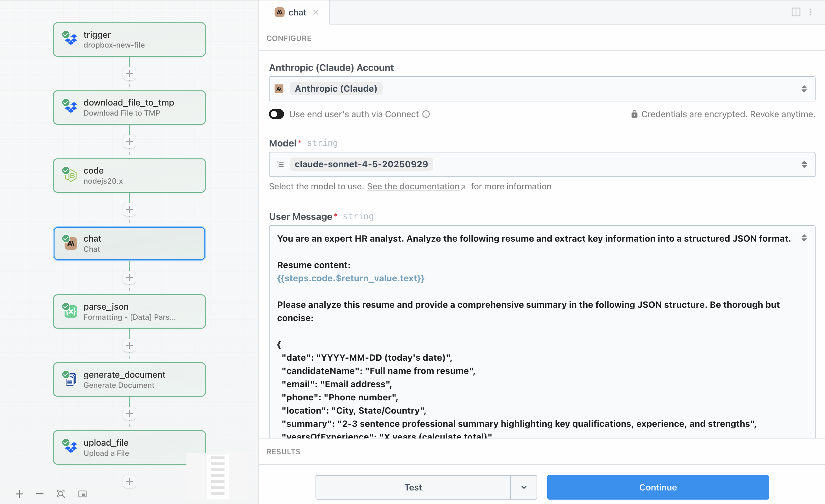This screenshot has width=825, height=504.
Task: Click the Dropbox icon on the upload_file step
Action: pyautogui.click(x=70, y=447)
